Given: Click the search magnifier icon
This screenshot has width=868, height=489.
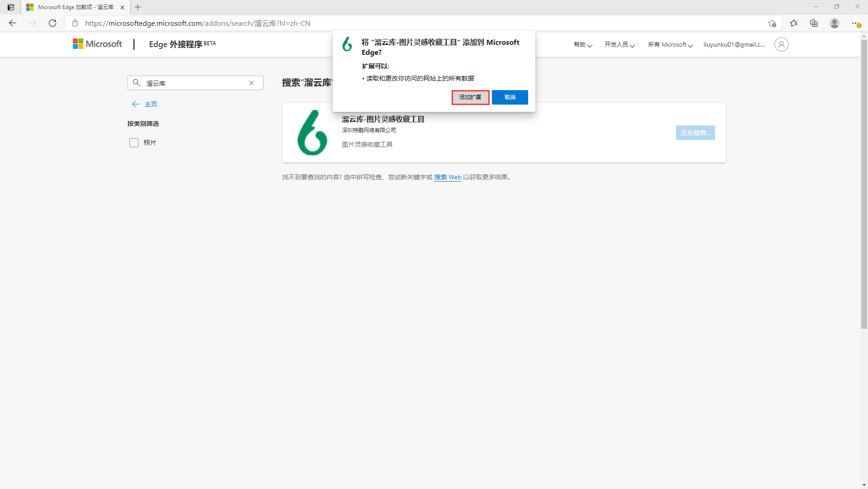Looking at the screenshot, I should tap(136, 83).
